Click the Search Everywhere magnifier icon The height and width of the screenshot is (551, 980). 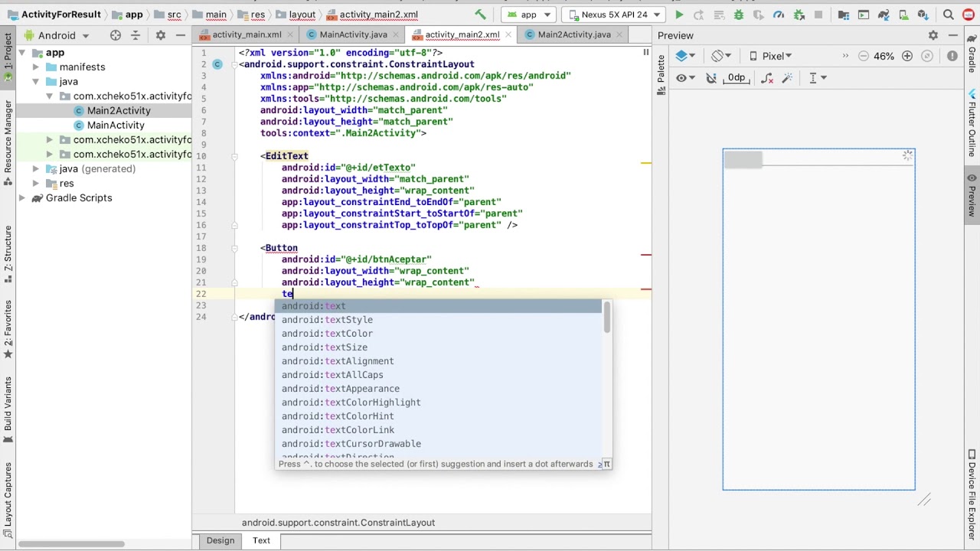pyautogui.click(x=948, y=15)
